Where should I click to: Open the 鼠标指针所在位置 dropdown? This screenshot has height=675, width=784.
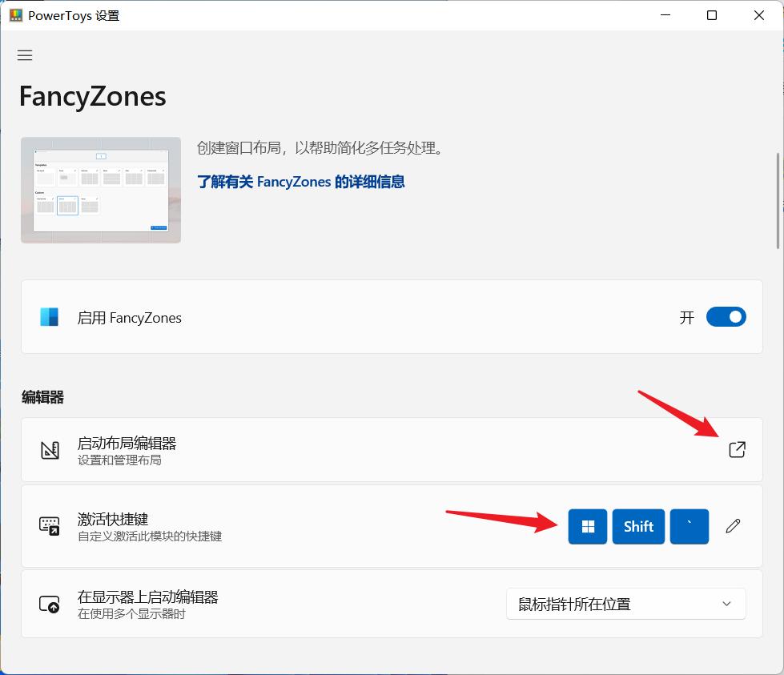pos(625,604)
